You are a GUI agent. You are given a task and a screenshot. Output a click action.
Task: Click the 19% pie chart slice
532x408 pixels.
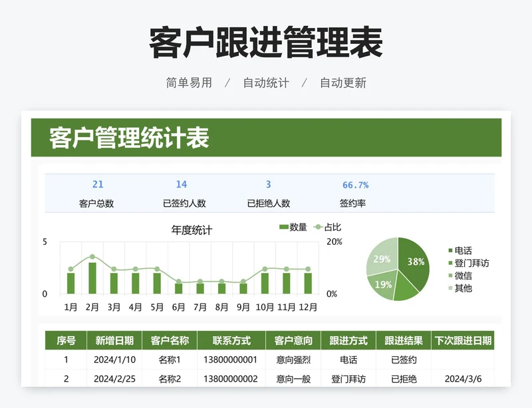tap(383, 284)
